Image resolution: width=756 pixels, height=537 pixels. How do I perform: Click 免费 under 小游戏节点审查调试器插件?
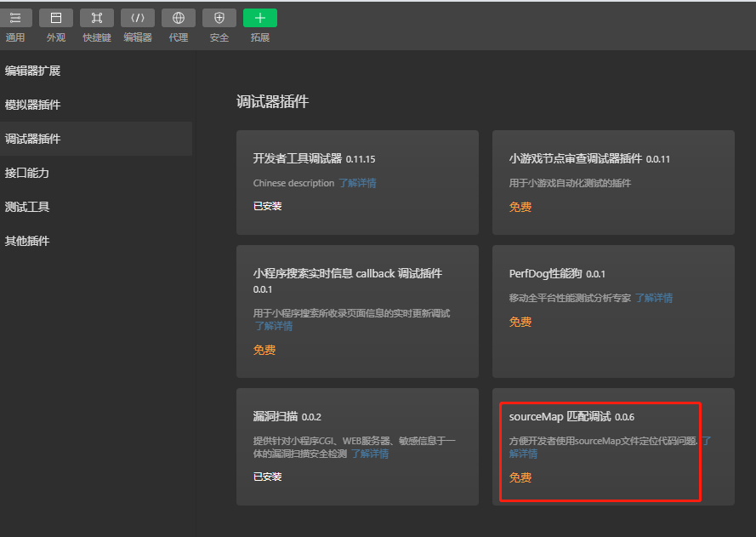(x=520, y=207)
